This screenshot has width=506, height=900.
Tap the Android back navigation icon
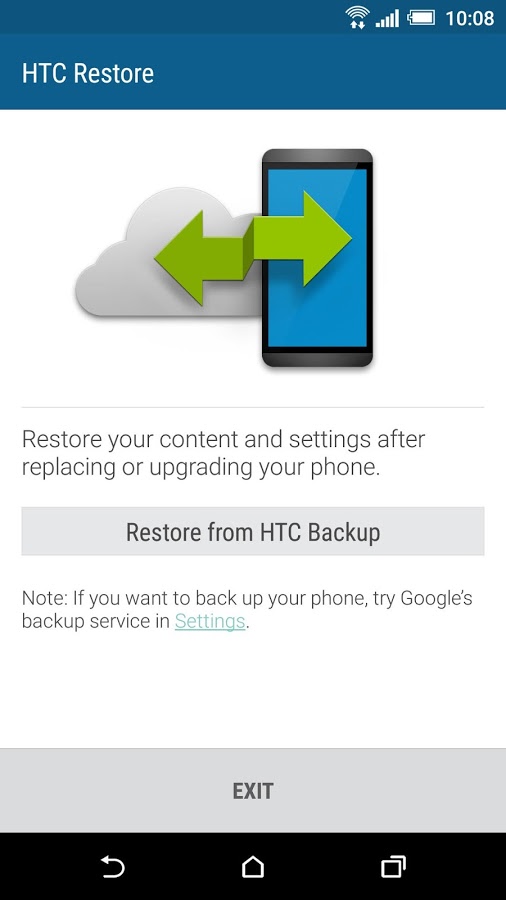point(113,866)
